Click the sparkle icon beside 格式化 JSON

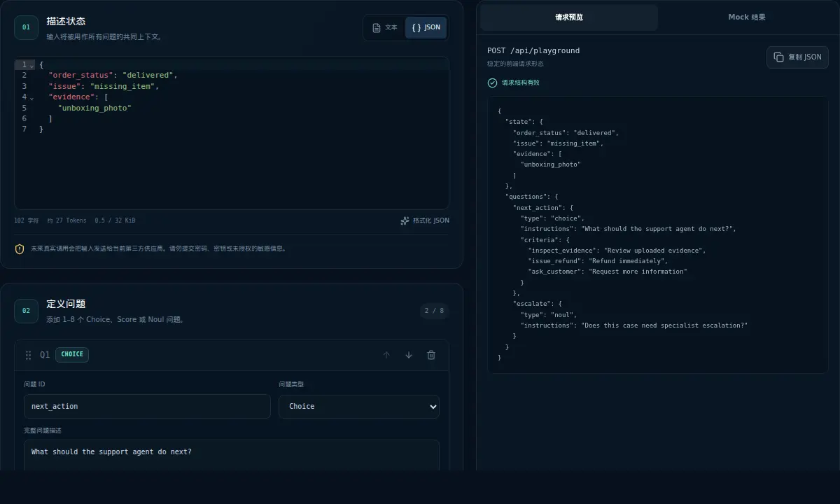(x=405, y=220)
